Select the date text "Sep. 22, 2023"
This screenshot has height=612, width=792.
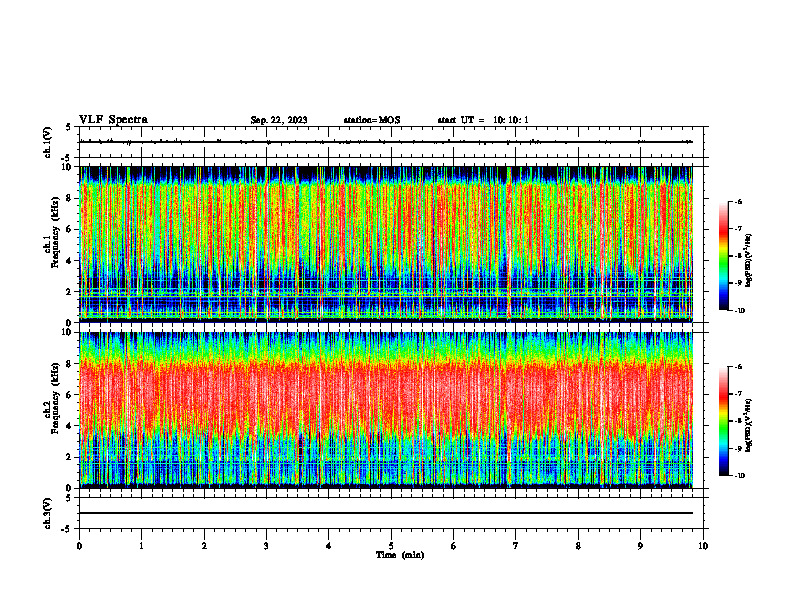[x=279, y=120]
